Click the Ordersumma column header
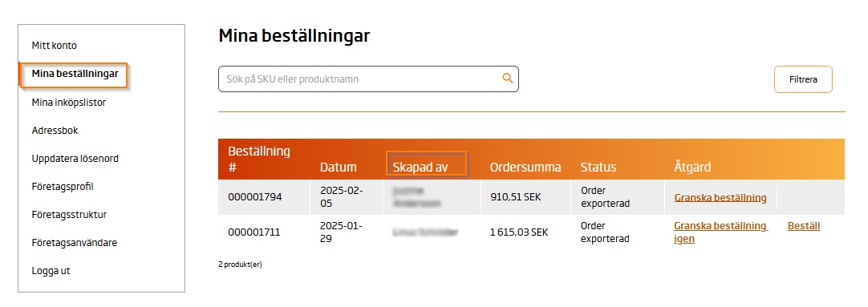Viewport: 868px width, 307px height. (525, 167)
